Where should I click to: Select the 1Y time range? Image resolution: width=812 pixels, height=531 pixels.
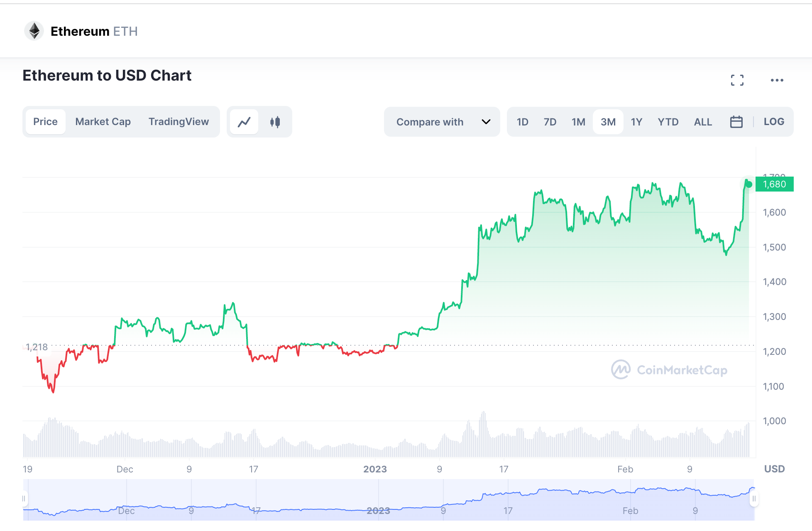[636, 122]
